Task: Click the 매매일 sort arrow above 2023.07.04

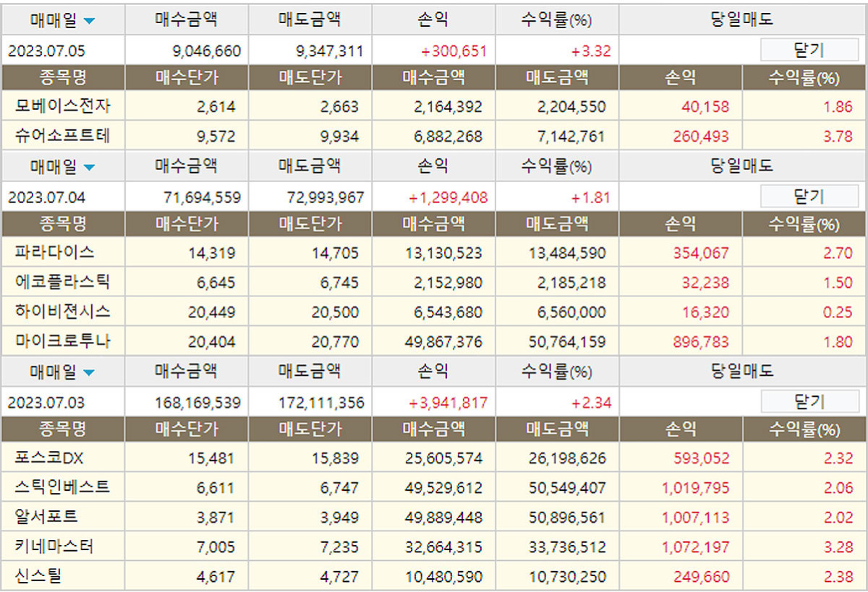Action: tap(89, 168)
